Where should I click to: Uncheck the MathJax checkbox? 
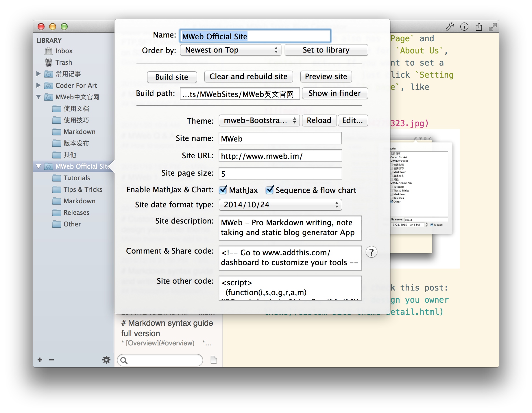pos(223,190)
